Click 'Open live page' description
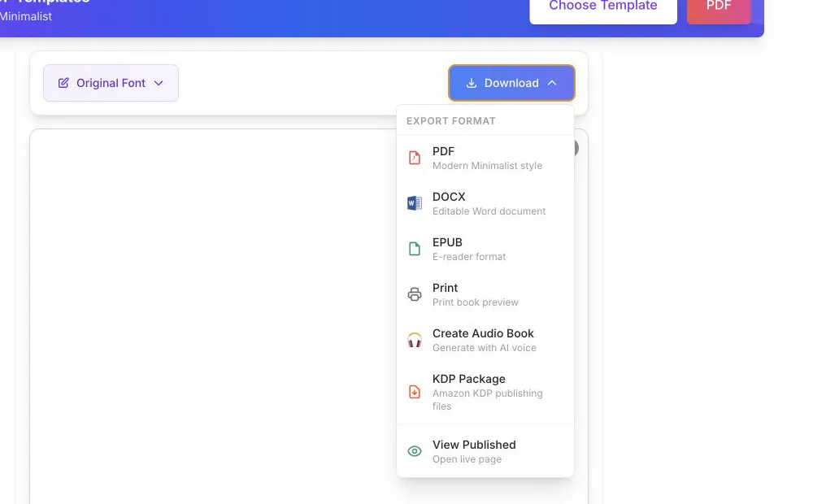The image size is (813, 504). [x=467, y=459]
